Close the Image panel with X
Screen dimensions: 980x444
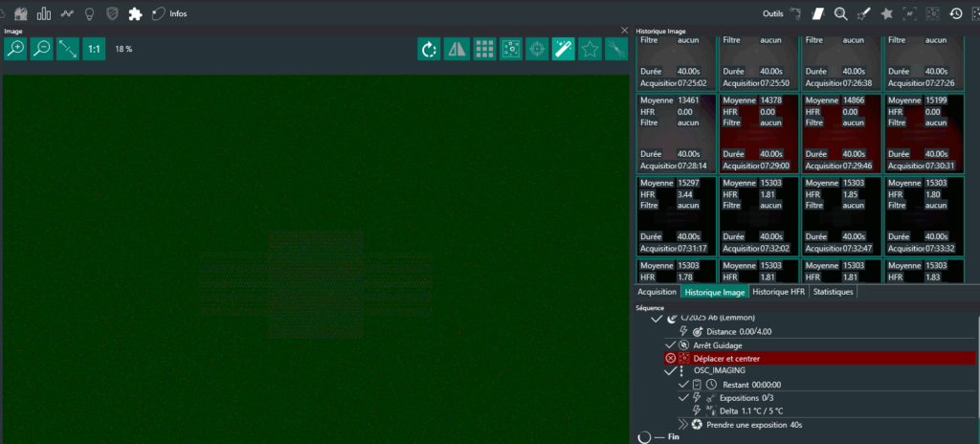pos(625,31)
